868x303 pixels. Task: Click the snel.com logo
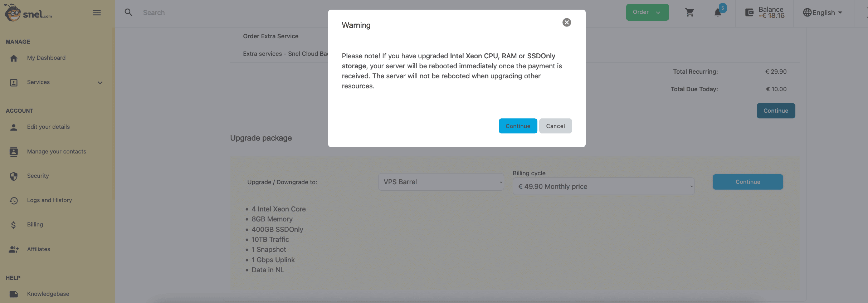(x=29, y=13)
